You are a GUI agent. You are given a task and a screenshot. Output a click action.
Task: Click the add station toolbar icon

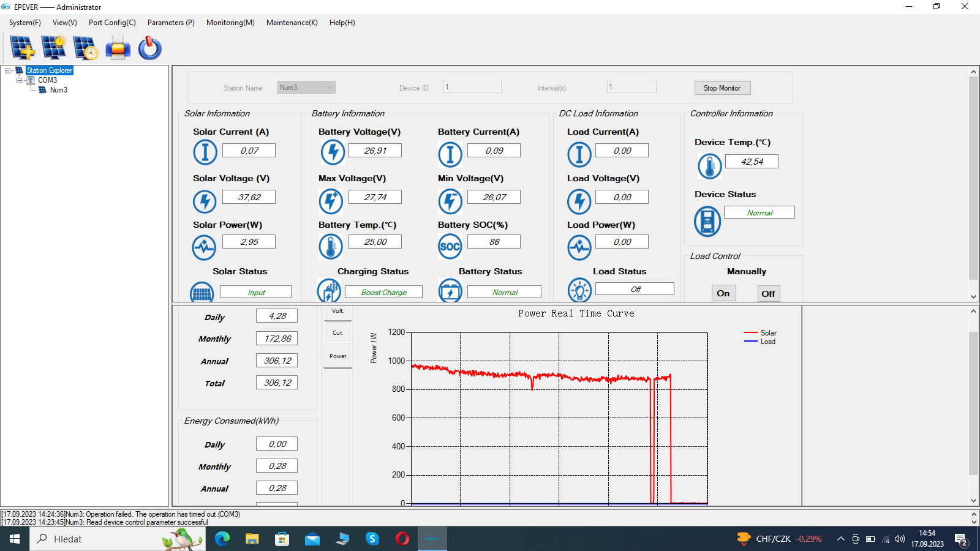(22, 48)
